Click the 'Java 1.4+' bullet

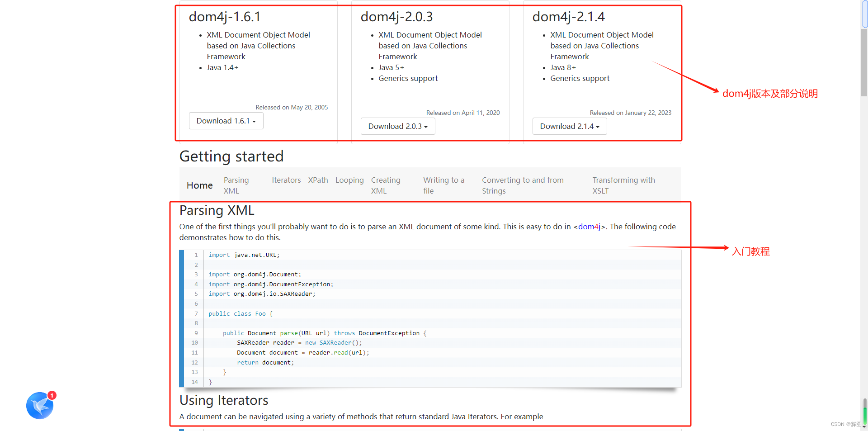[222, 67]
